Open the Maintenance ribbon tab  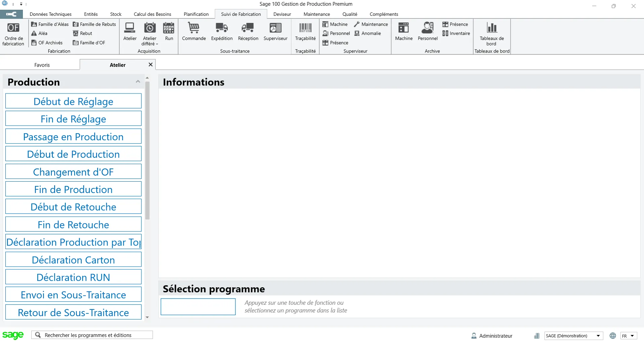coord(317,14)
